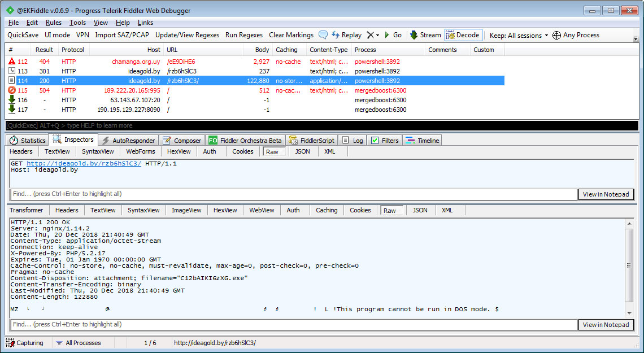This screenshot has width=644, height=353.
Task: Open the Help menu
Action: 123,23
